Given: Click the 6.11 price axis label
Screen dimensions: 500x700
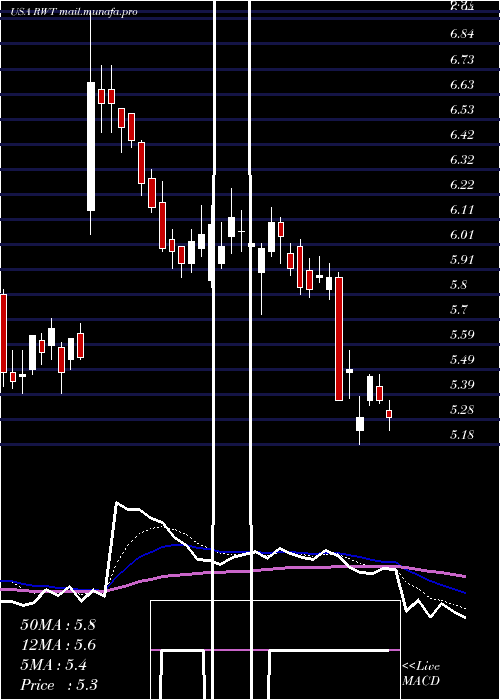Looking at the screenshot, I should point(462,209).
